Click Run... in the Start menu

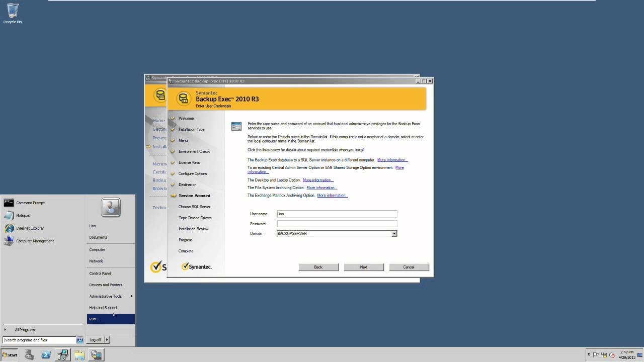[111, 319]
